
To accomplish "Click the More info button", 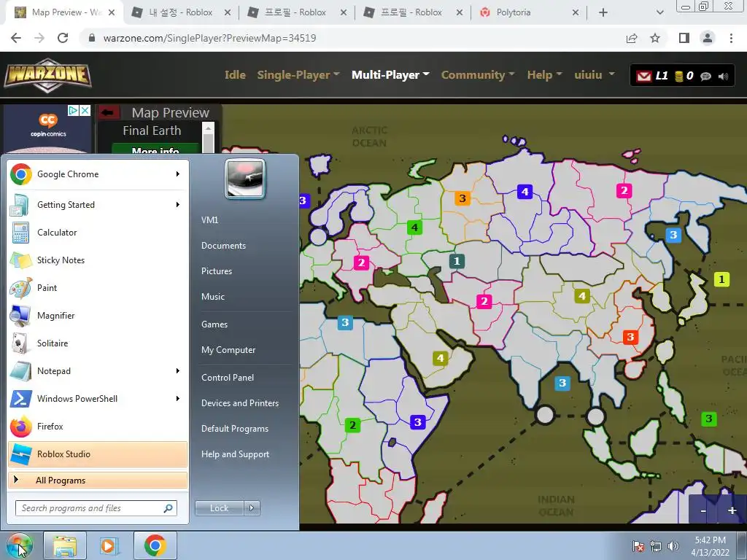I will (155, 149).
